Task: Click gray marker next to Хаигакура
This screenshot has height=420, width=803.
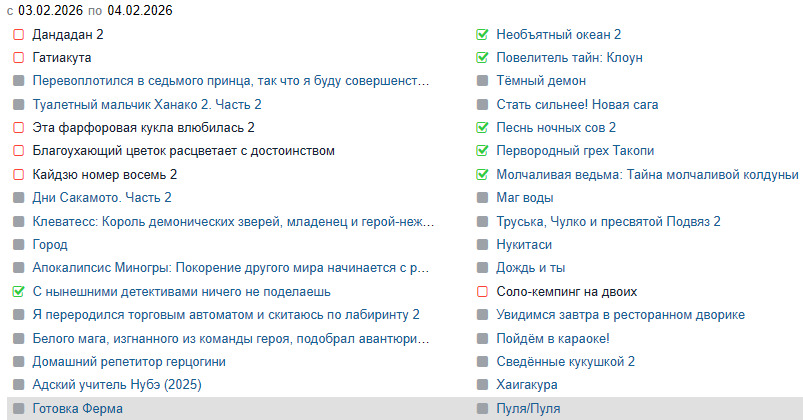Action: click(482, 385)
